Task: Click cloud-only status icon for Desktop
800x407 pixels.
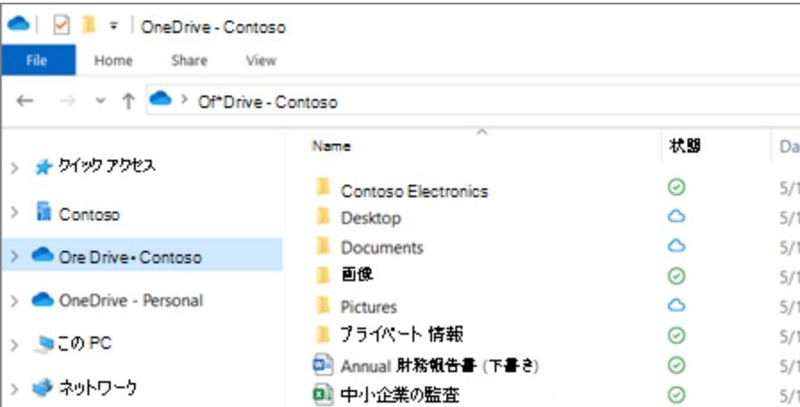Action: pyautogui.click(x=677, y=216)
